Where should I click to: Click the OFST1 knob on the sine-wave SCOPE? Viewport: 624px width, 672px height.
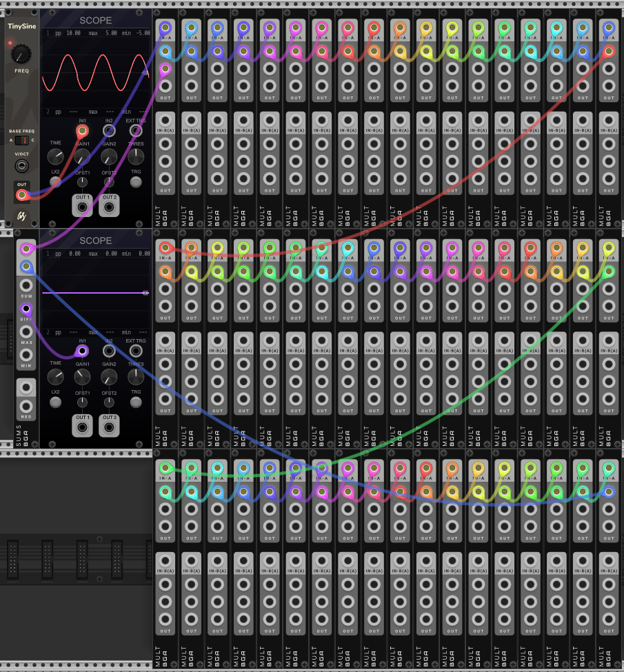coord(82,182)
